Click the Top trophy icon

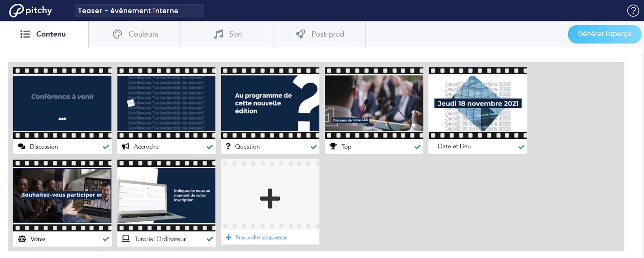pos(333,146)
